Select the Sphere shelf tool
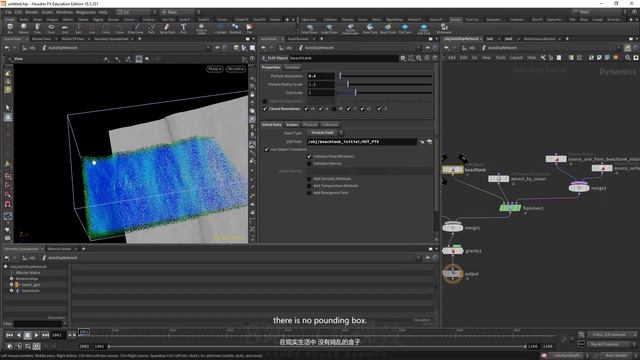Screen dimensions: 640x360 click(24, 28)
